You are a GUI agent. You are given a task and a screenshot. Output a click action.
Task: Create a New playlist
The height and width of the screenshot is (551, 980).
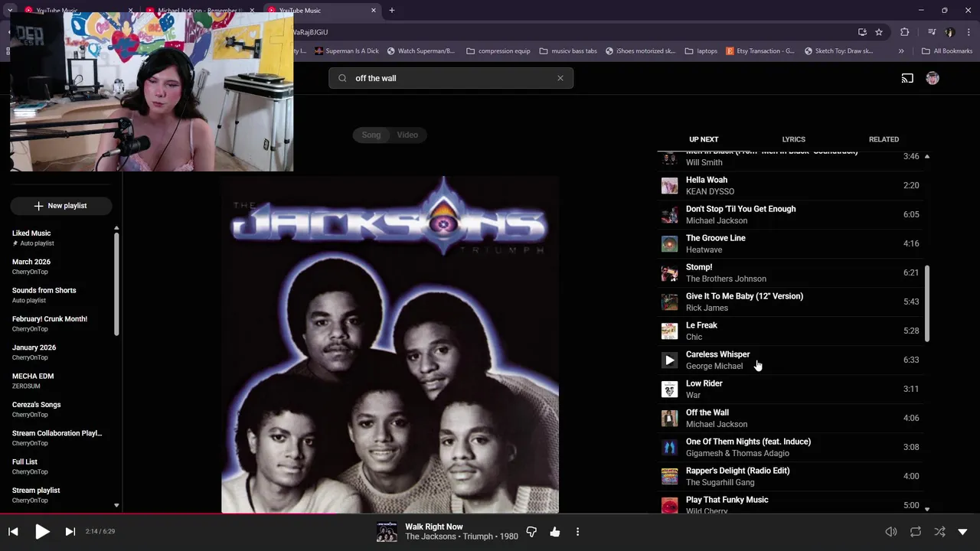tap(61, 206)
